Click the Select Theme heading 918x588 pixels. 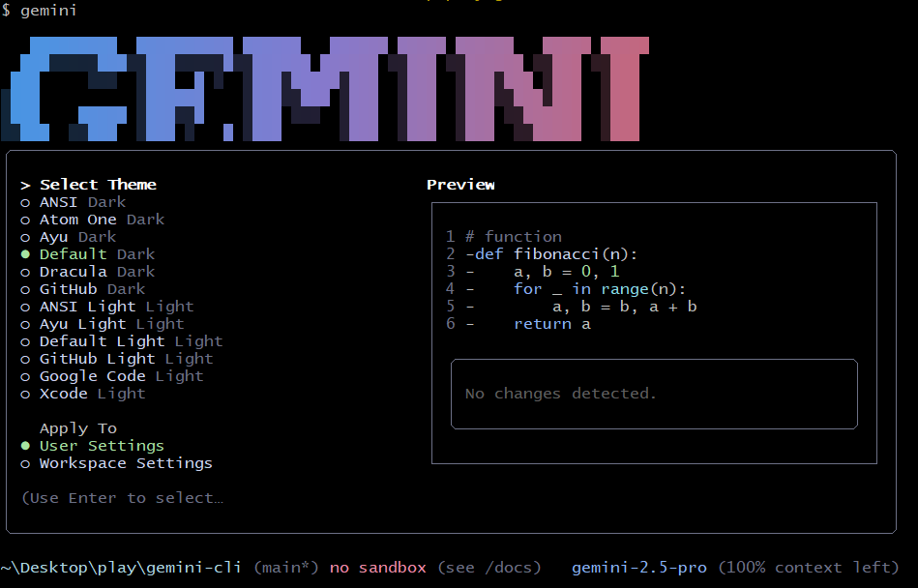coord(98,185)
